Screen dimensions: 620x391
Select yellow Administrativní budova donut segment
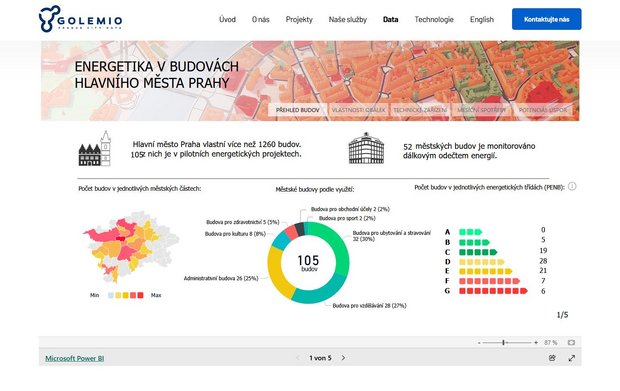pos(278,273)
